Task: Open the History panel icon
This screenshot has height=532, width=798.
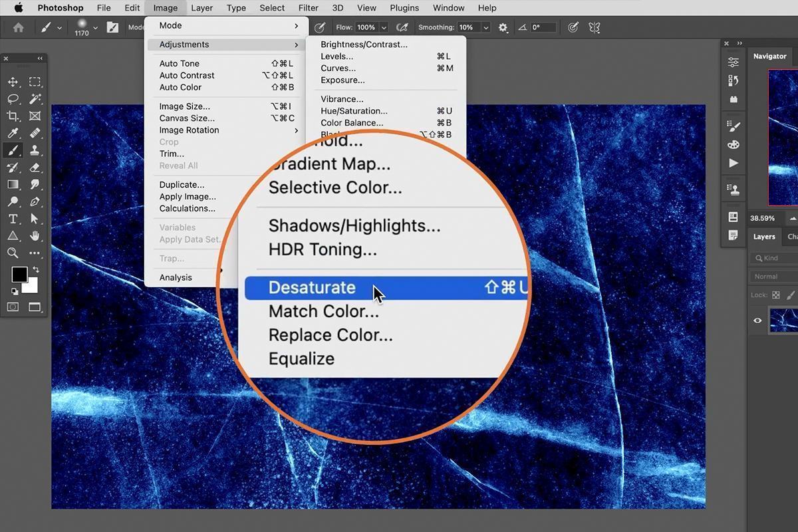Action: coord(733,80)
